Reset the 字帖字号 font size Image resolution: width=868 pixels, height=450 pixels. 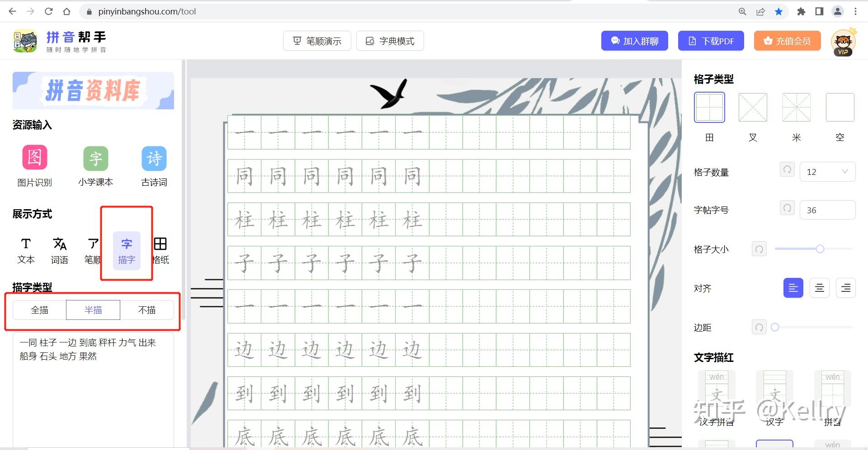pos(787,208)
